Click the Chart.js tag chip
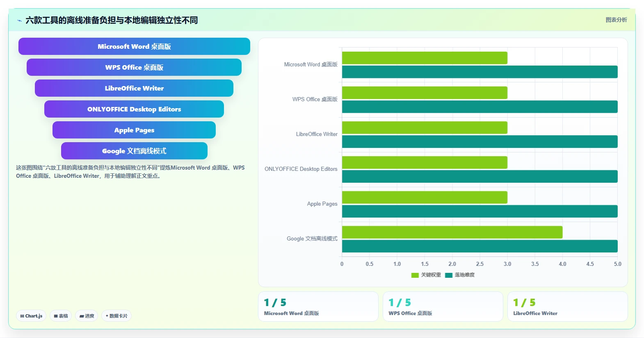The width and height of the screenshot is (644, 338). tap(31, 316)
